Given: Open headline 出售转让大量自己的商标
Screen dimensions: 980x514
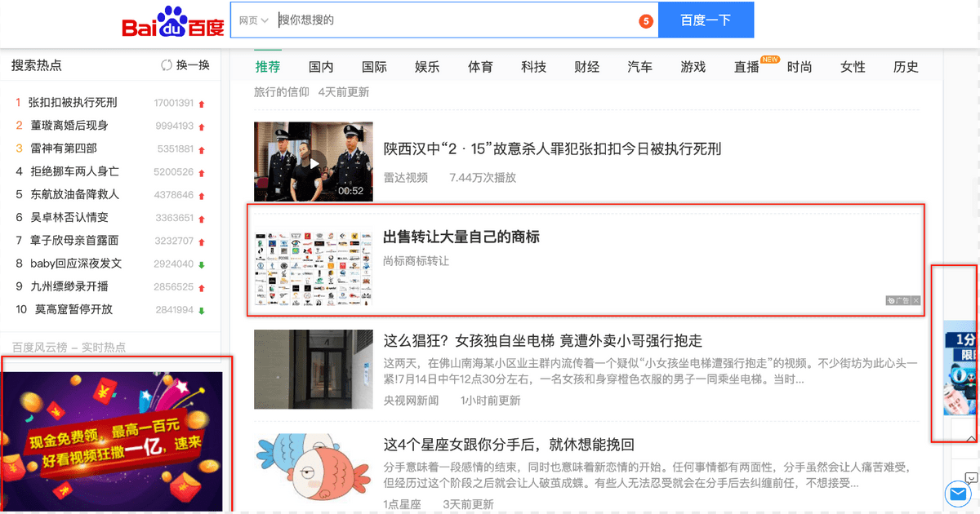Looking at the screenshot, I should coord(461,237).
